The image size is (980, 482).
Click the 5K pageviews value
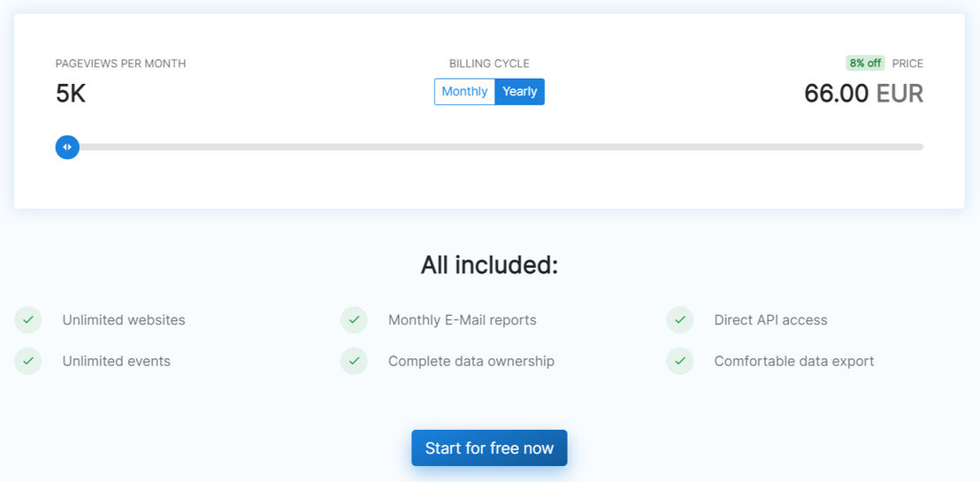71,94
